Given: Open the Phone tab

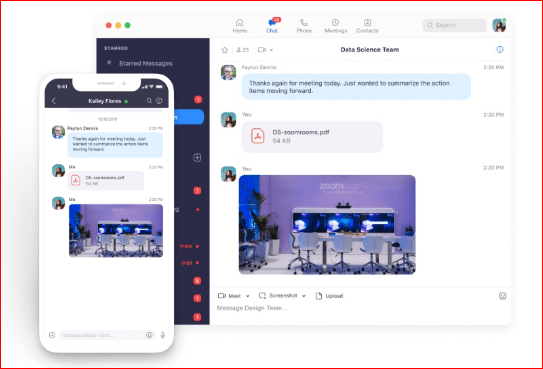Looking at the screenshot, I should (304, 26).
